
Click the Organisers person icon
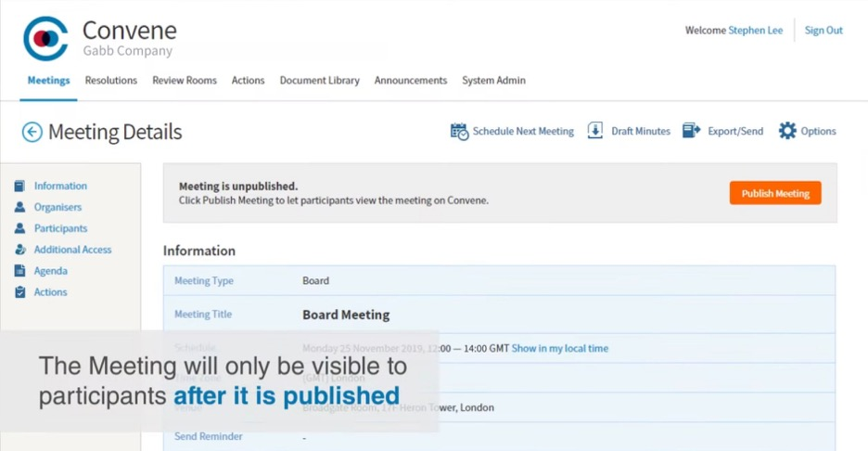click(x=19, y=207)
